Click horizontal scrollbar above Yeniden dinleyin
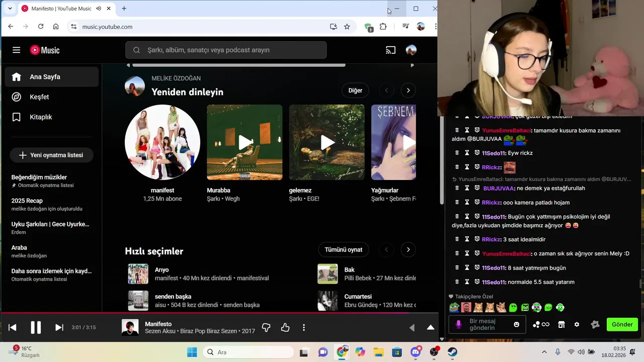The height and width of the screenshot is (362, 644). point(239,65)
